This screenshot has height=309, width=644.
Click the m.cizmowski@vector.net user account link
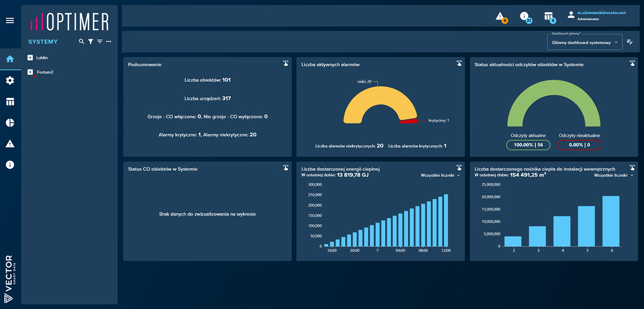pos(601,12)
